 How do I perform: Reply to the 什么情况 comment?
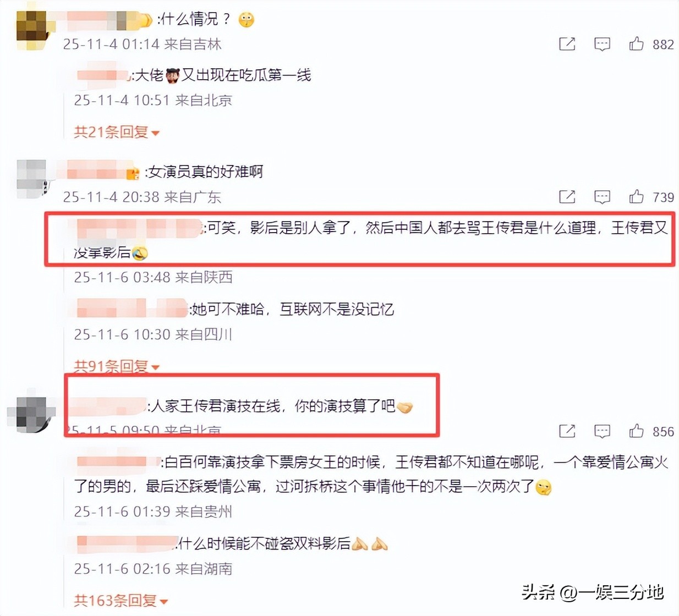point(602,45)
